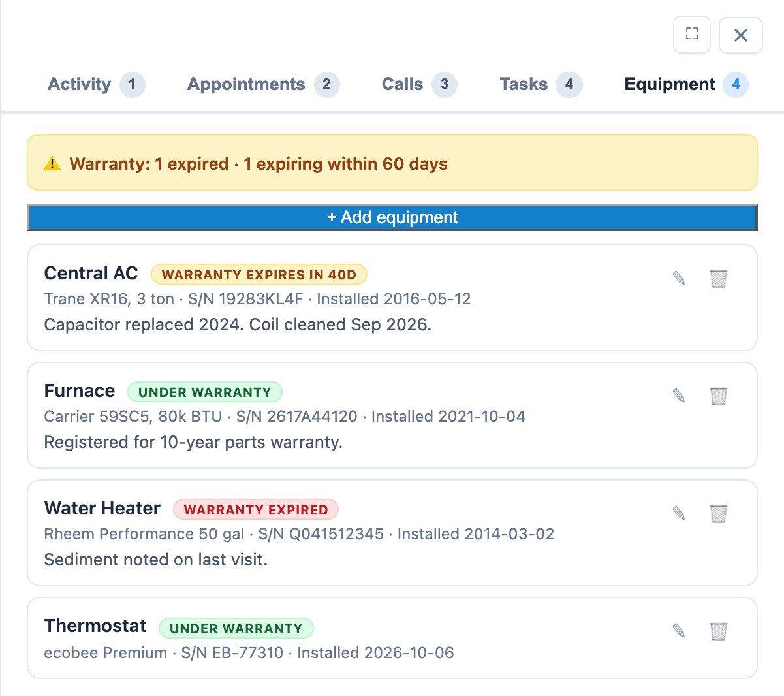Click the + Add equipment button

coord(392,217)
